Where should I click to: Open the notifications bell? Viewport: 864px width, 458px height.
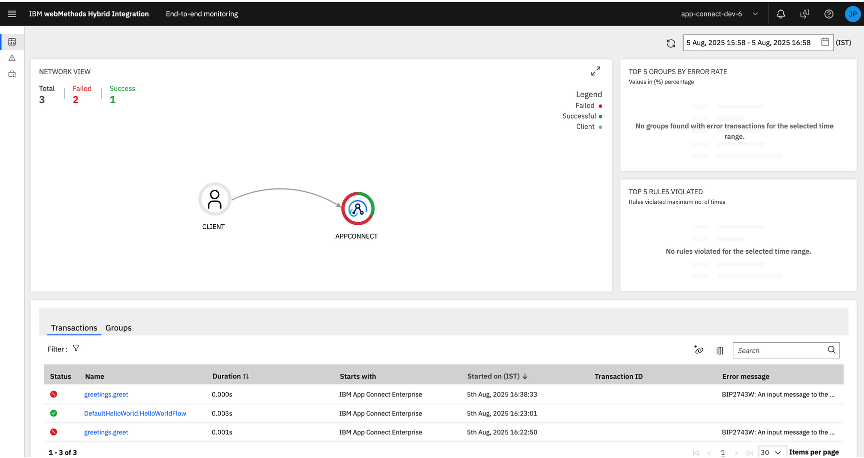click(x=781, y=14)
